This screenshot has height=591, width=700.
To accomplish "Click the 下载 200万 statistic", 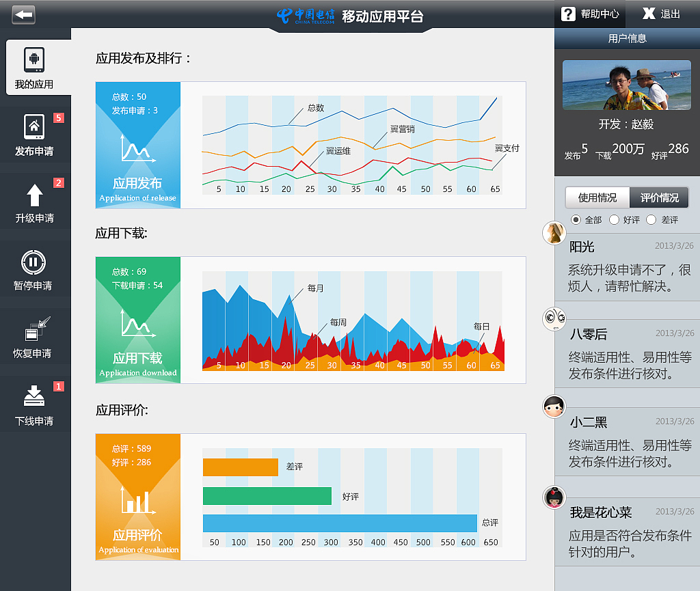I will (619, 151).
